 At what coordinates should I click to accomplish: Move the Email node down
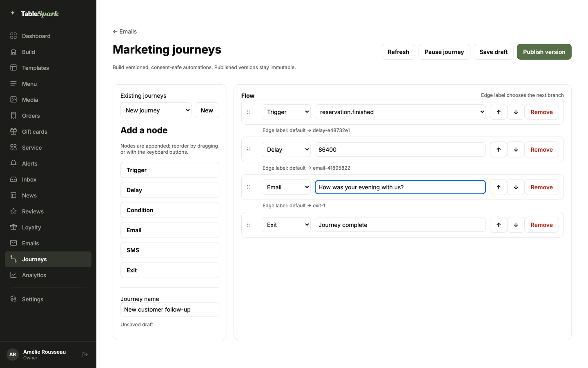(x=516, y=187)
